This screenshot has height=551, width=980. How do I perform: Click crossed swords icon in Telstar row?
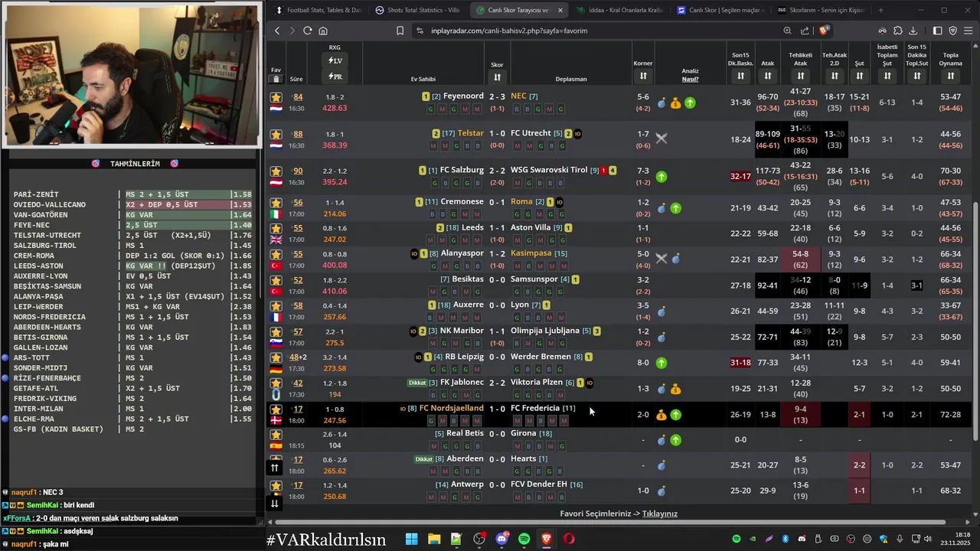tap(661, 139)
